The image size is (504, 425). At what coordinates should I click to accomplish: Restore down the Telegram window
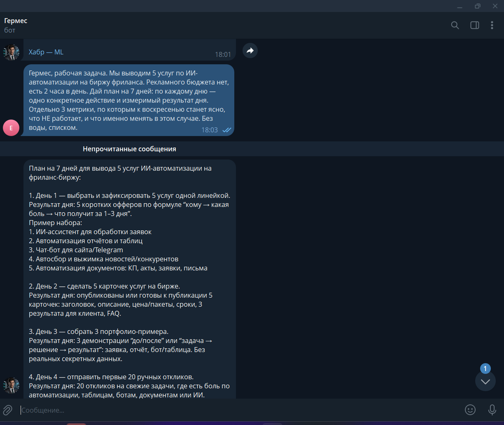coord(478,6)
